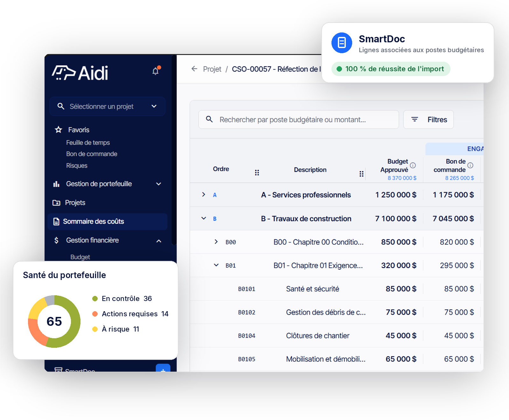Click the Description column drag handle
Viewport: 509px width, 420px height.
[361, 174]
